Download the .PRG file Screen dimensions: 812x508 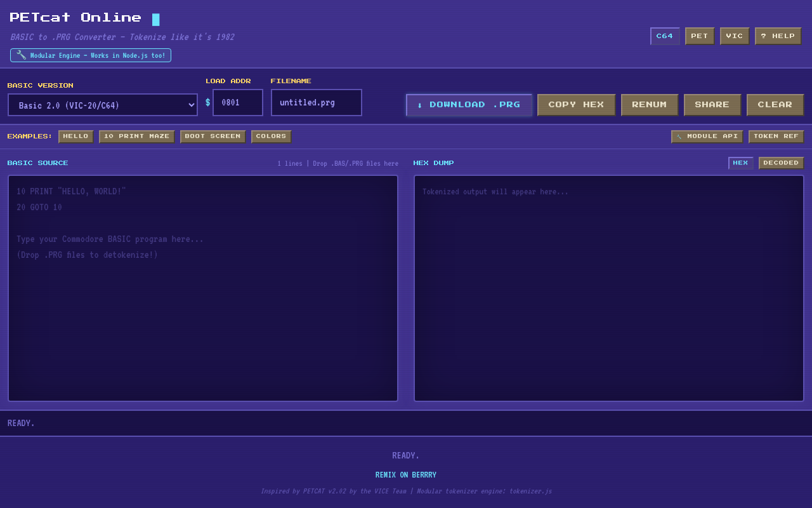pos(469,105)
